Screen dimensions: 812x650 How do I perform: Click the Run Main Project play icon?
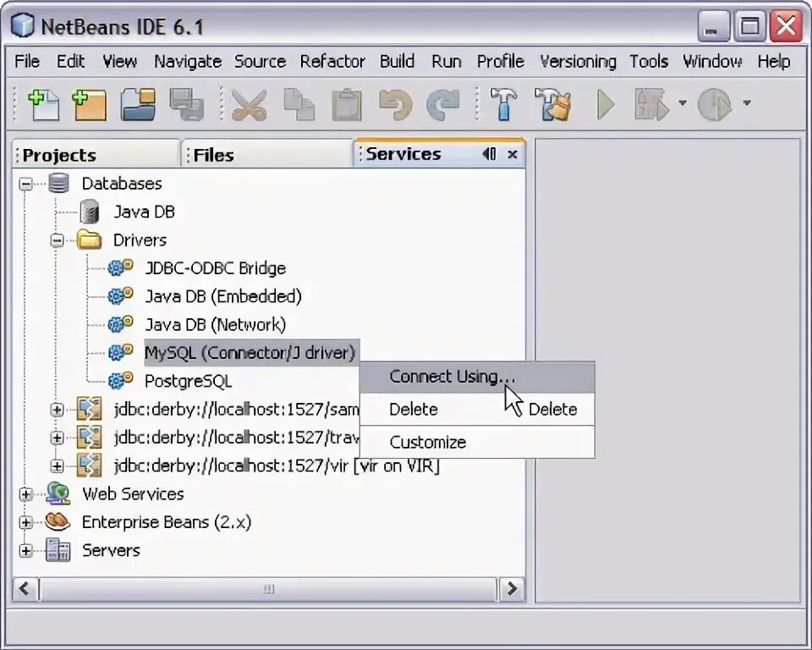tap(606, 105)
